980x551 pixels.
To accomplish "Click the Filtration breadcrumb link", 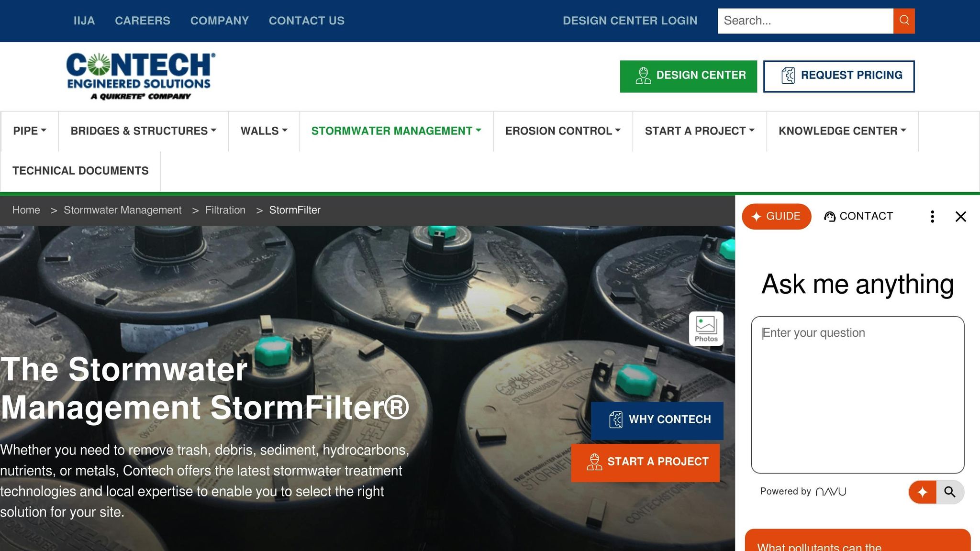I will coord(225,210).
